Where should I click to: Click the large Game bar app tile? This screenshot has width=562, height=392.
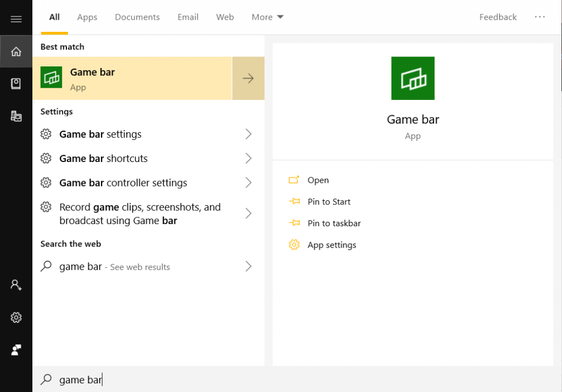(x=413, y=78)
